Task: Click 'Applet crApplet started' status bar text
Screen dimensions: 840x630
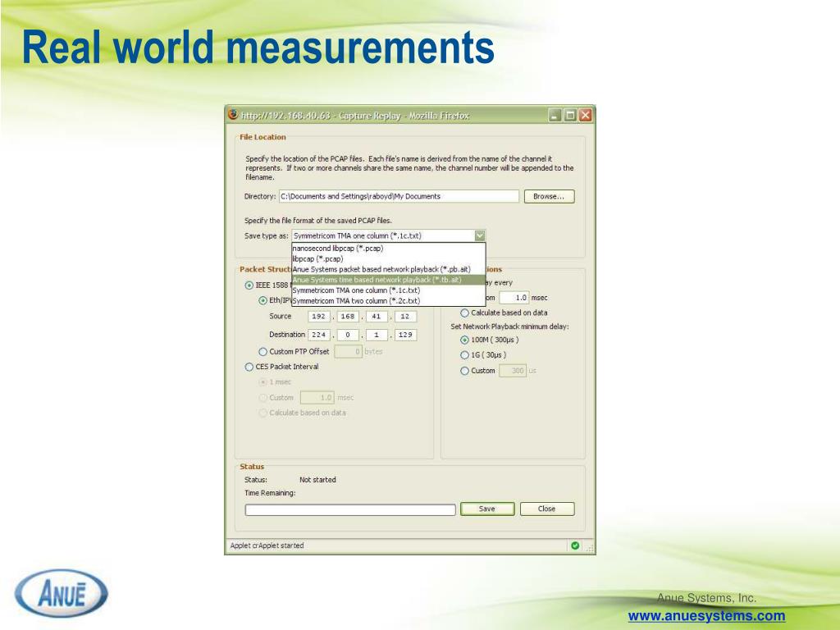Action: click(x=267, y=546)
